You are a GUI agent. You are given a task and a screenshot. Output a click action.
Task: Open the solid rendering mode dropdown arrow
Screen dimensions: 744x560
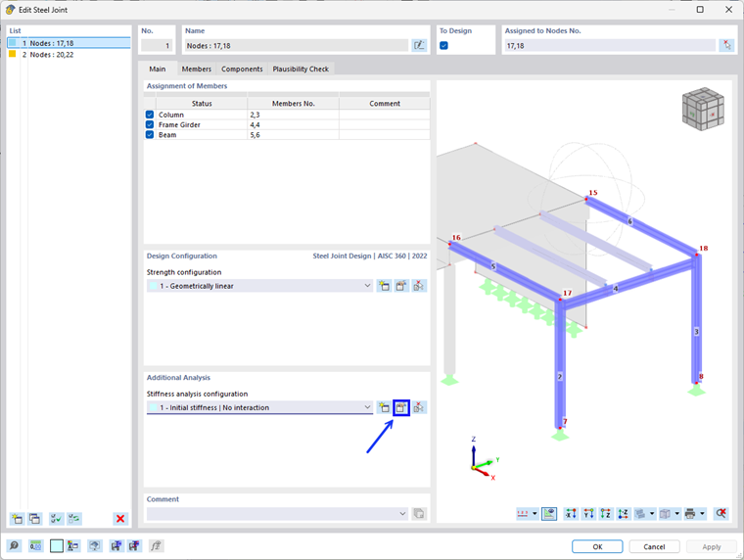677,513
